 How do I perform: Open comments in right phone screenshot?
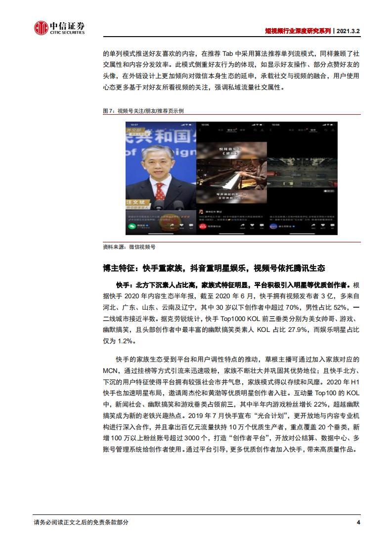(333, 226)
